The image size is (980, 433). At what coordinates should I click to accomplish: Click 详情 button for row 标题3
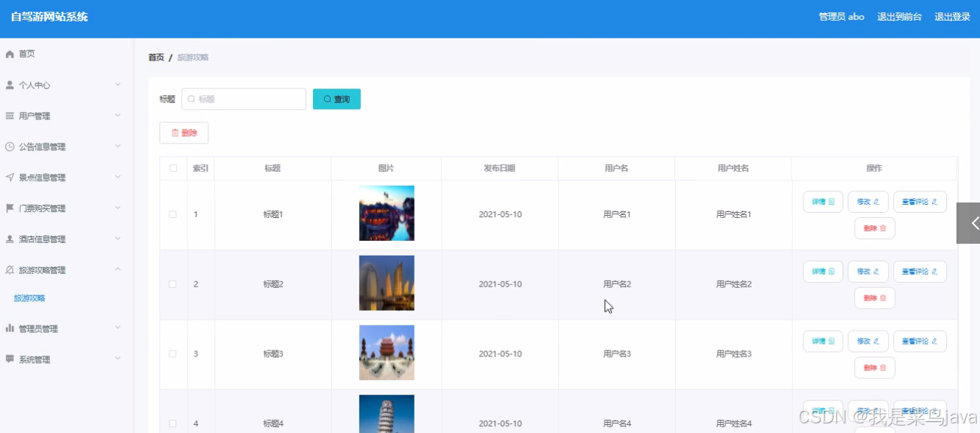822,341
